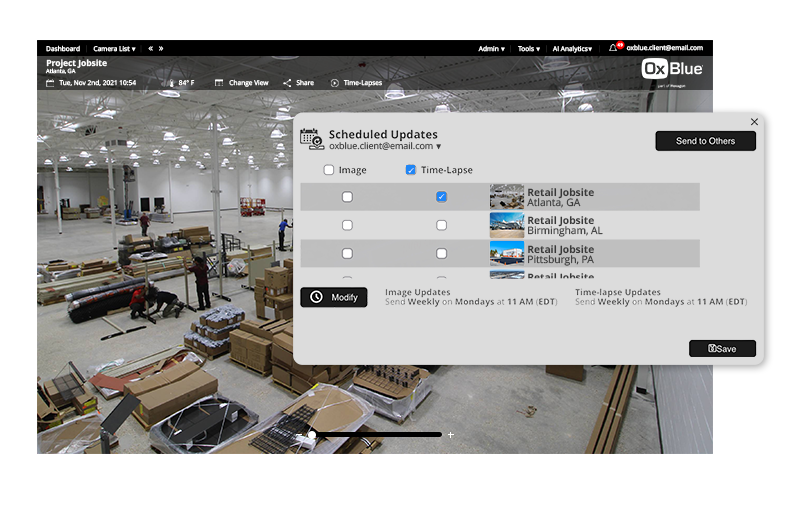
Task: Toggle the Time-Lapse header checkbox
Action: point(411,170)
